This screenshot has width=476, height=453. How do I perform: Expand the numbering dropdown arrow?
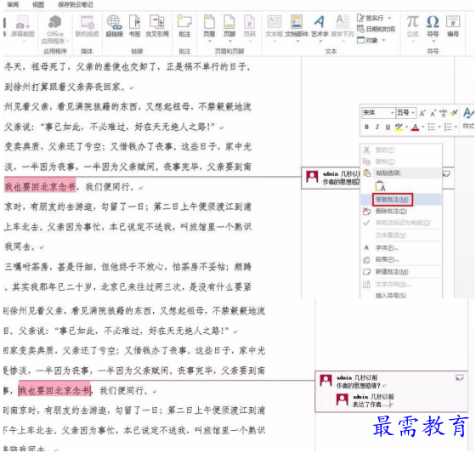[x=456, y=127]
